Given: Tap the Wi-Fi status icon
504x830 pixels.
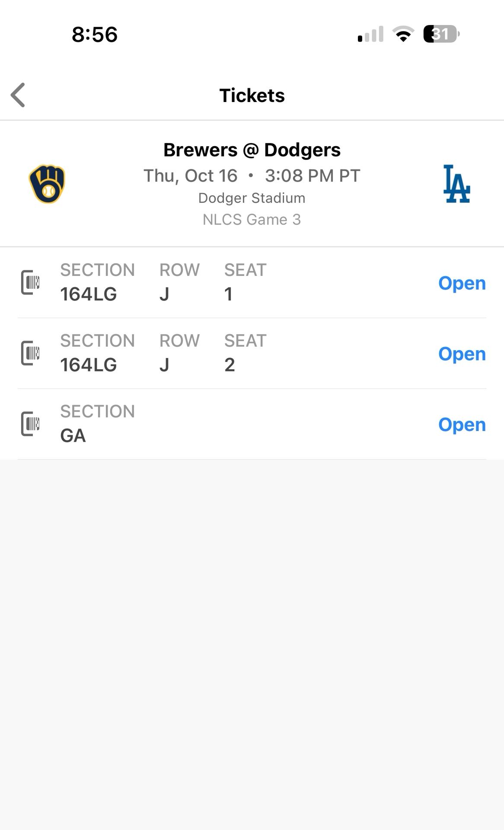Looking at the screenshot, I should pyautogui.click(x=403, y=34).
